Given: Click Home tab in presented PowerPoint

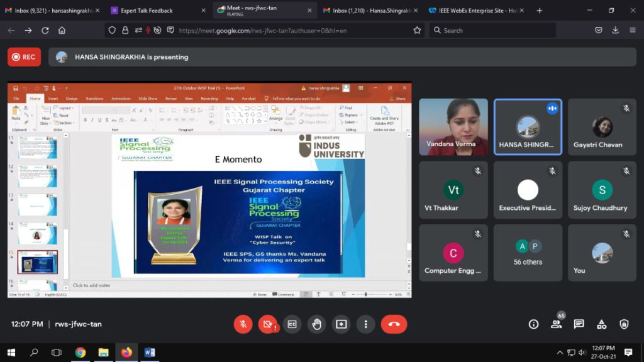Looking at the screenshot, I should click(35, 99).
